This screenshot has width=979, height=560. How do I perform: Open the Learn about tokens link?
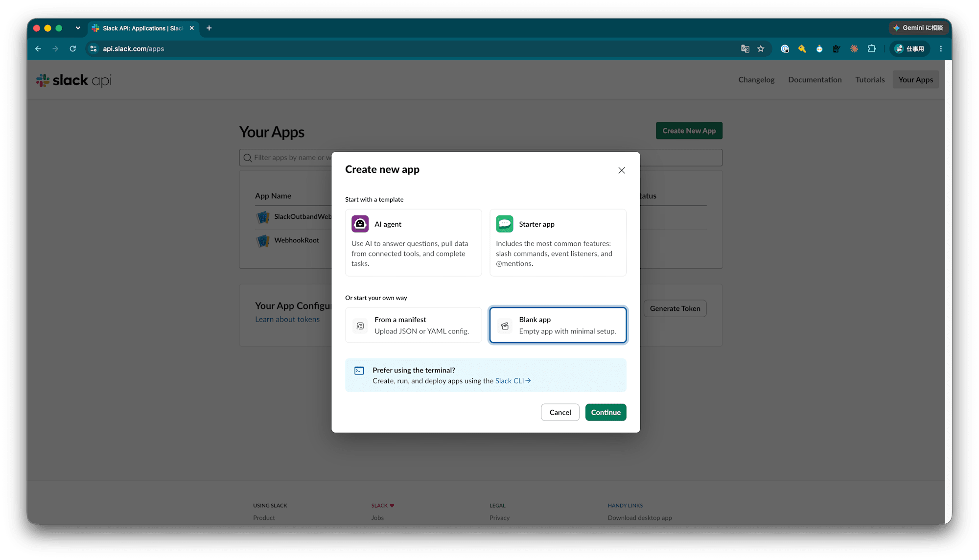point(287,319)
